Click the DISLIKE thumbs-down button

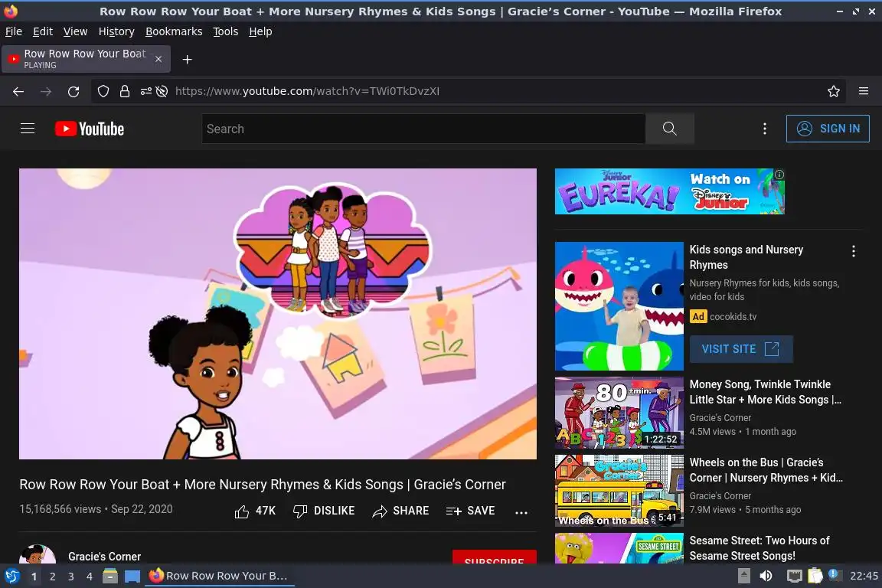click(x=324, y=511)
